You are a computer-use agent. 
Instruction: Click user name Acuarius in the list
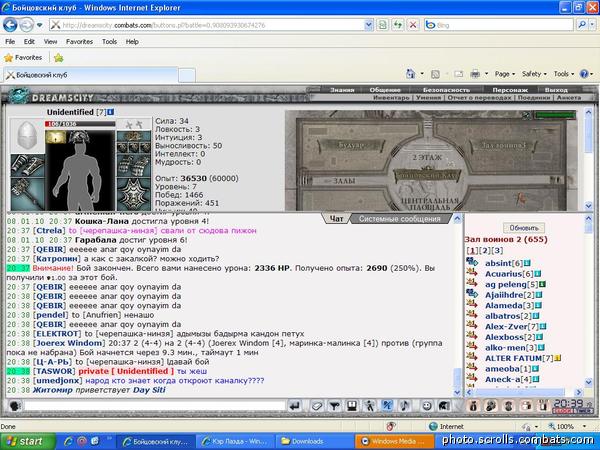pyautogui.click(x=503, y=274)
